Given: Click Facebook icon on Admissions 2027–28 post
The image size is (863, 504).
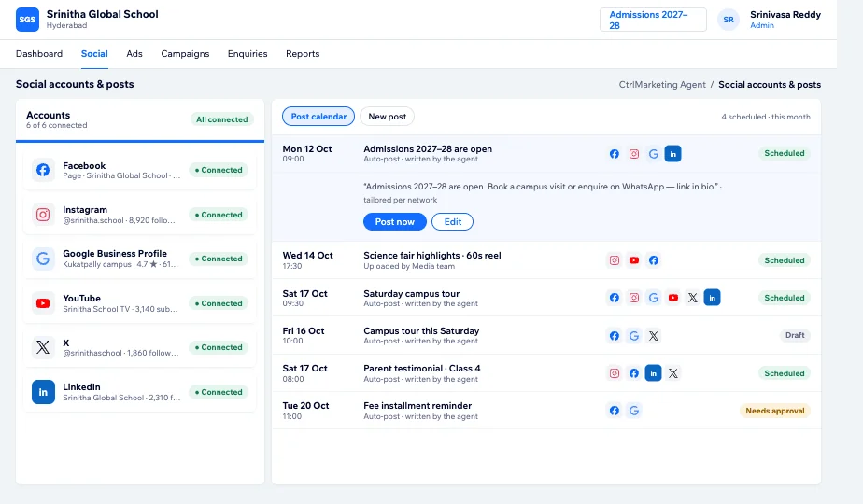Looking at the screenshot, I should [x=615, y=153].
